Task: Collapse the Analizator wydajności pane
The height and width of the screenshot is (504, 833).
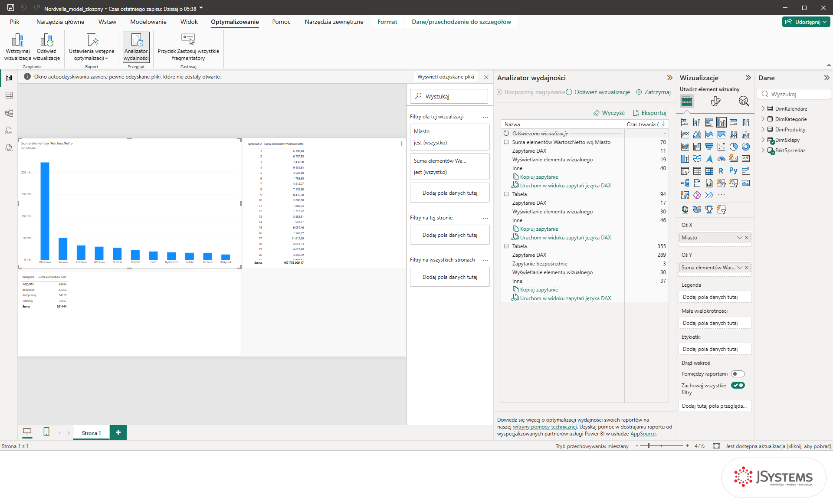Action: 669,78
